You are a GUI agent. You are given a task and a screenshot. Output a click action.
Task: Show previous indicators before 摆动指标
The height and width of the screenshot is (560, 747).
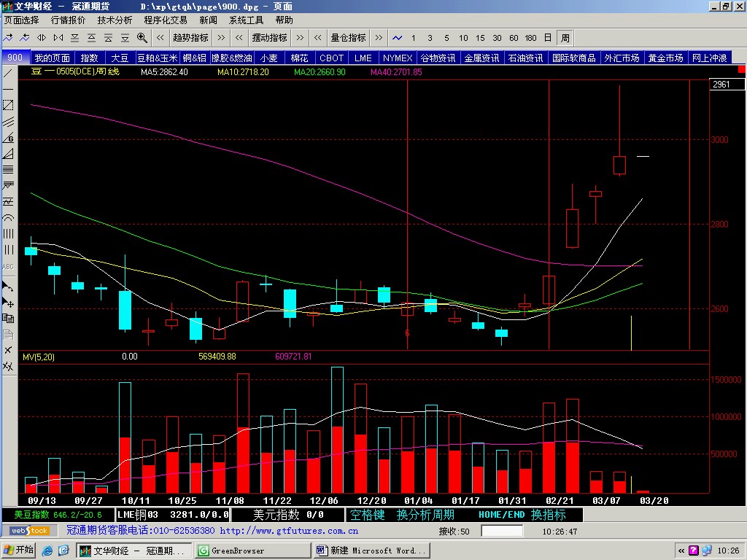point(239,37)
